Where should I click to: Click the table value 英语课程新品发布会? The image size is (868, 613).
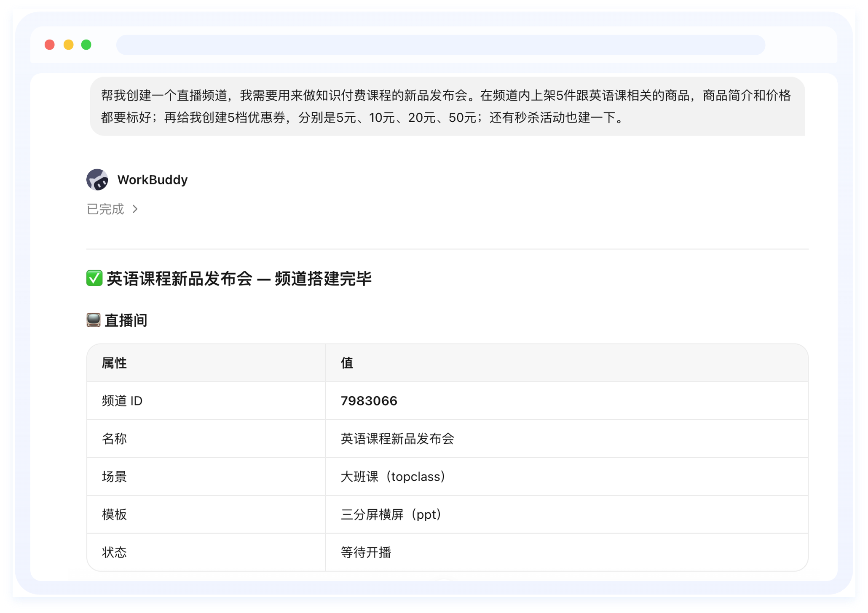397,439
